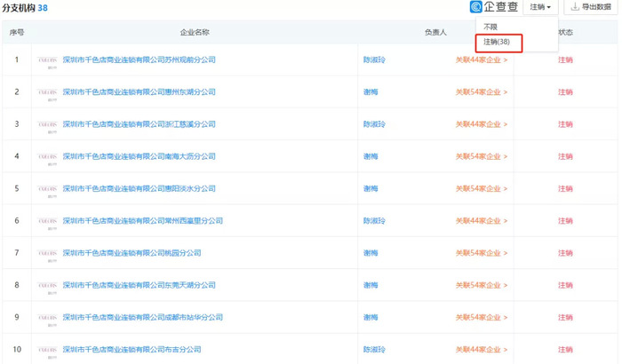
Task: Select 不限 in the filter menu
Action: coord(490,27)
